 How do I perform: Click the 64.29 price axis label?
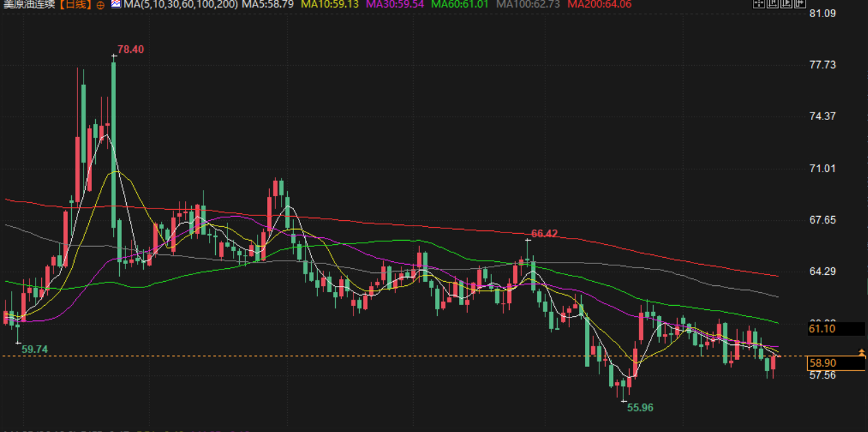pos(823,272)
